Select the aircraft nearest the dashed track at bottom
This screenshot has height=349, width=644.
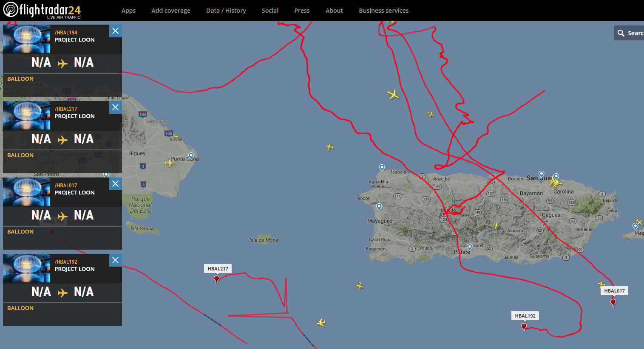pos(321,323)
